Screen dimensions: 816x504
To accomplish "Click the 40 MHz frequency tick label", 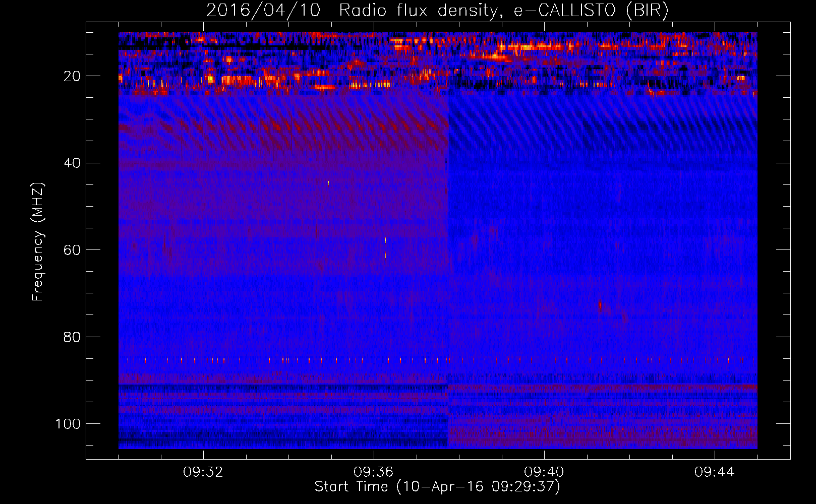I will [72, 163].
